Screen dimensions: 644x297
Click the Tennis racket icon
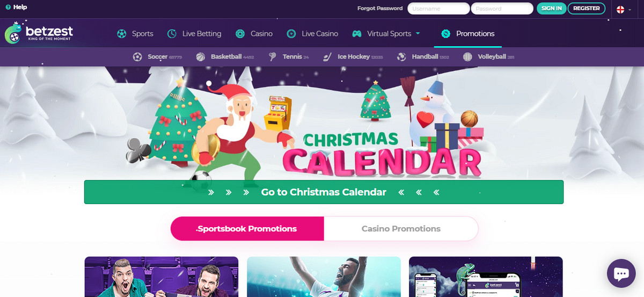click(x=273, y=56)
